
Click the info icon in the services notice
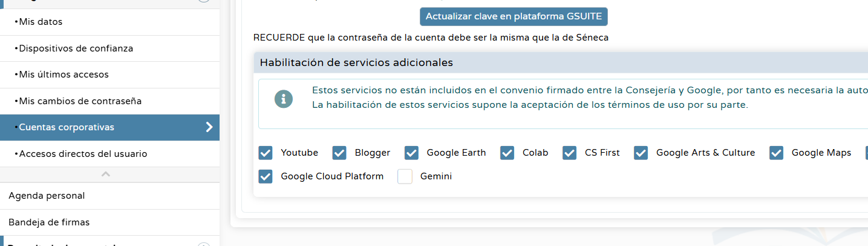click(x=283, y=99)
